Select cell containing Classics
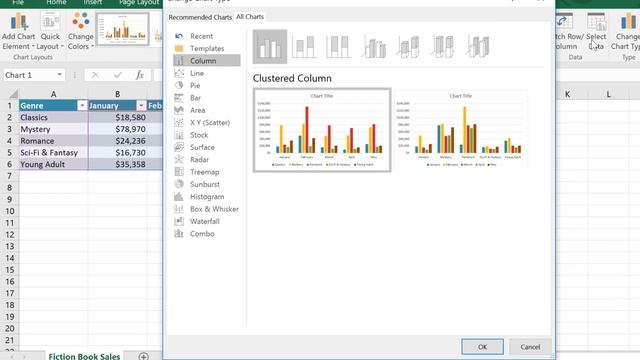This screenshot has width=640, height=360. pos(53,118)
